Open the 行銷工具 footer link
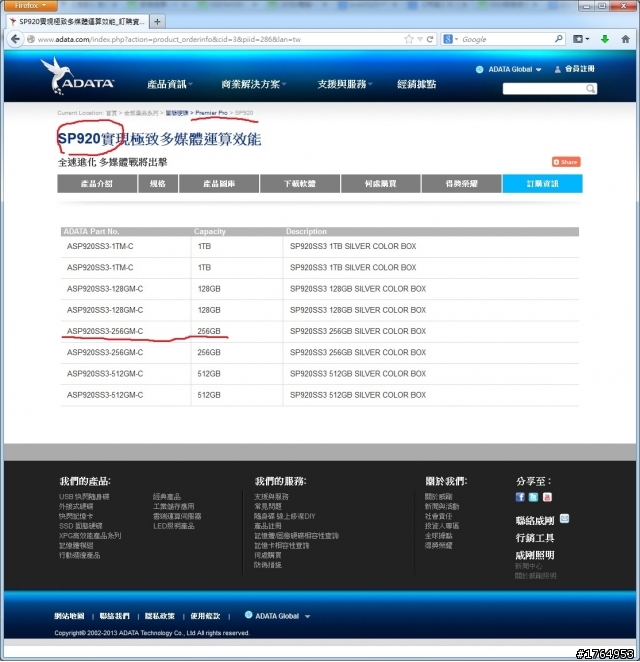Viewport: 640px width, 662px height. click(x=534, y=538)
